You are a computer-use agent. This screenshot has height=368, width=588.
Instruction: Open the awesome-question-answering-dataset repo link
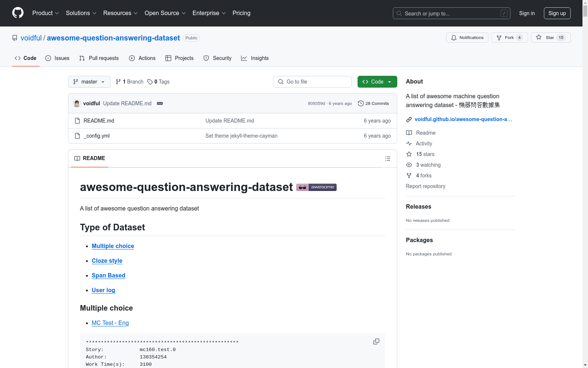click(x=114, y=38)
